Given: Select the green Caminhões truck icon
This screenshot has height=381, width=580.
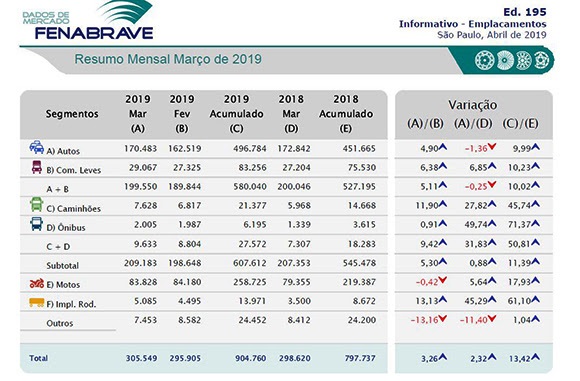Looking at the screenshot, I should click(37, 204).
